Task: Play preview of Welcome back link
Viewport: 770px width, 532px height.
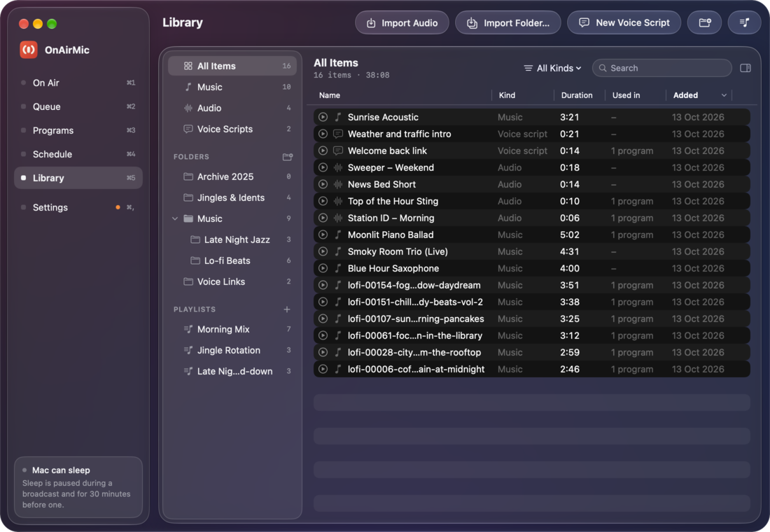Action: tap(323, 150)
